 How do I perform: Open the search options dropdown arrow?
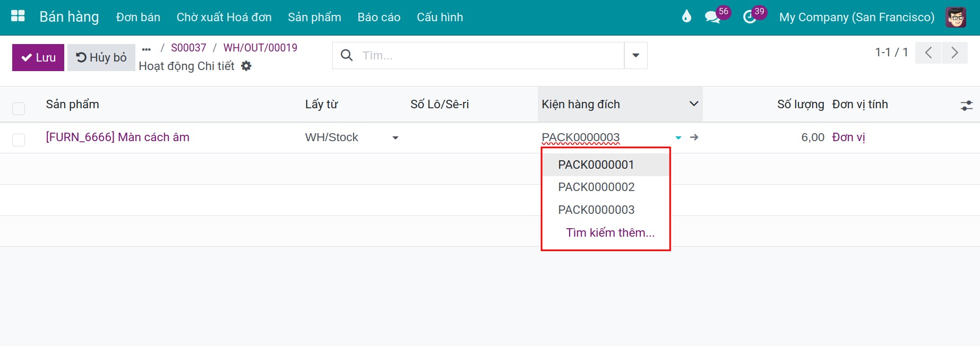(635, 55)
